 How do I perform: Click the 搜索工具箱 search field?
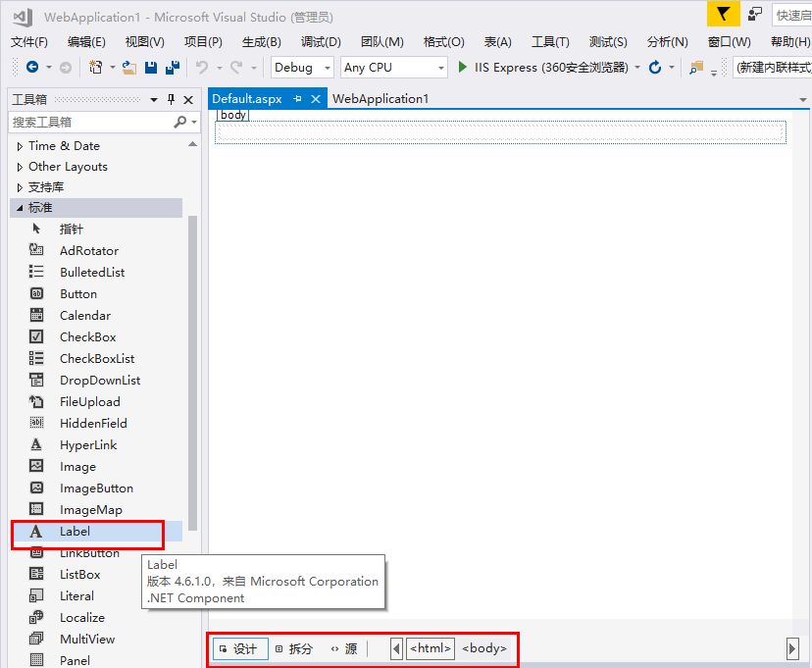(92, 122)
